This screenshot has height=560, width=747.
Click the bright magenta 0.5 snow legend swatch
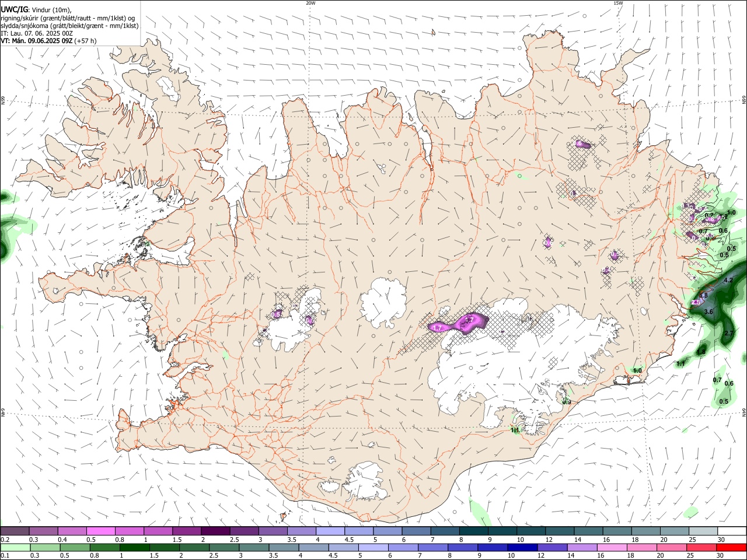click(101, 531)
